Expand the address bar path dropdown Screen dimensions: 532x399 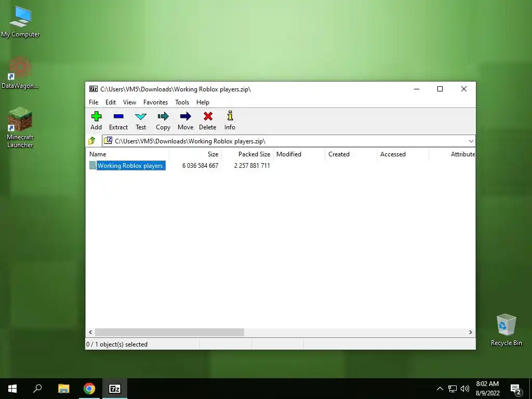click(x=471, y=141)
